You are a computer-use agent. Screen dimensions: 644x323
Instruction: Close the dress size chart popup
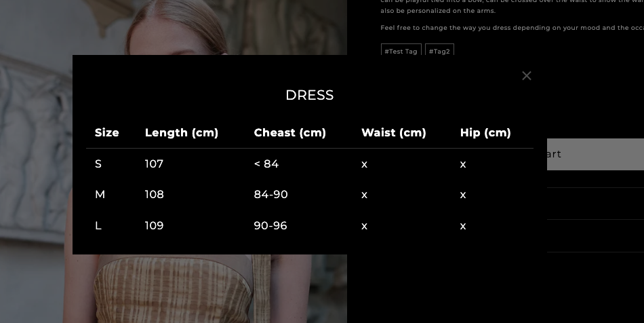point(527,76)
